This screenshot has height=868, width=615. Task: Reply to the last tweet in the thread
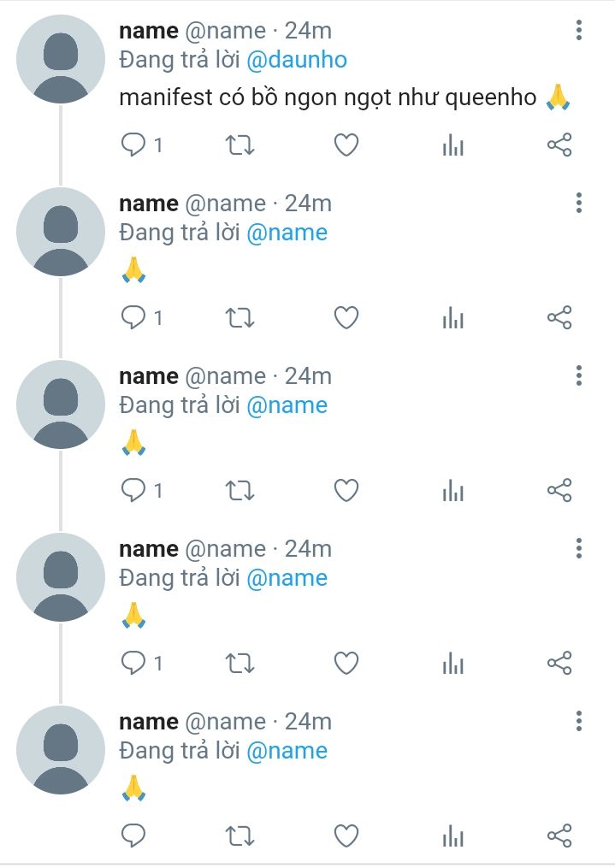[133, 836]
